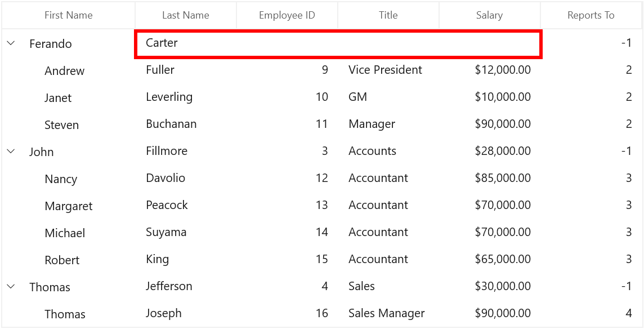Click the $65,000.00 salary cell

pos(503,260)
